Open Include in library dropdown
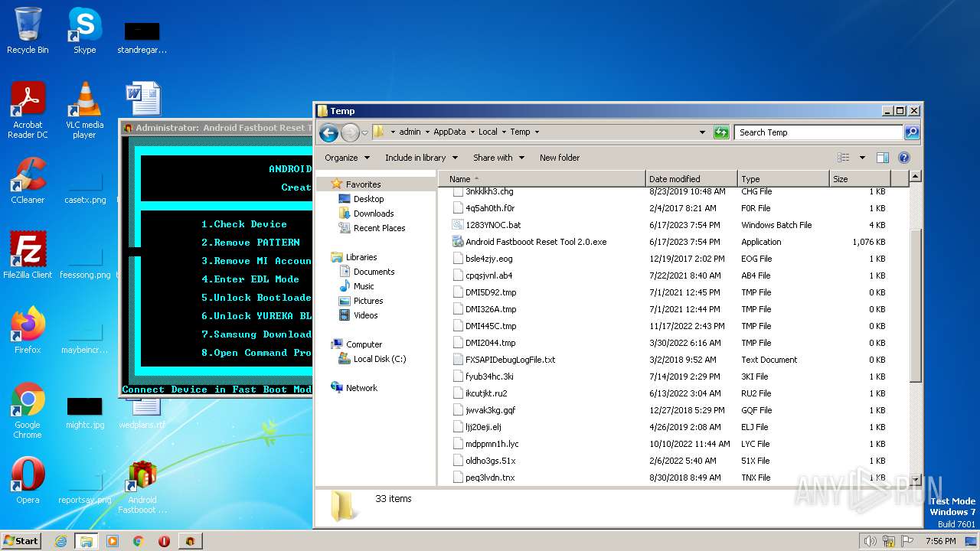This screenshot has width=980, height=551. 421,158
